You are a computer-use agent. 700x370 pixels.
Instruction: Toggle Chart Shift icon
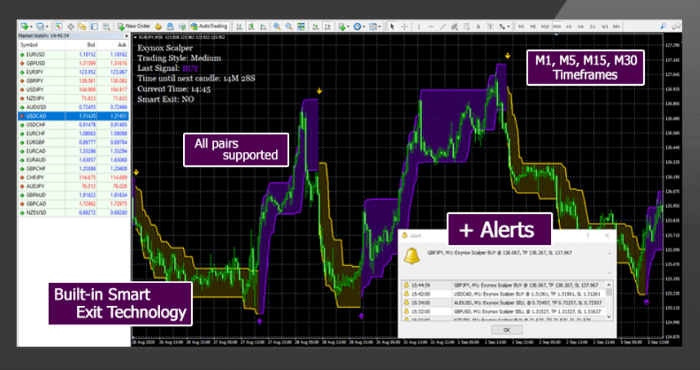tap(329, 26)
